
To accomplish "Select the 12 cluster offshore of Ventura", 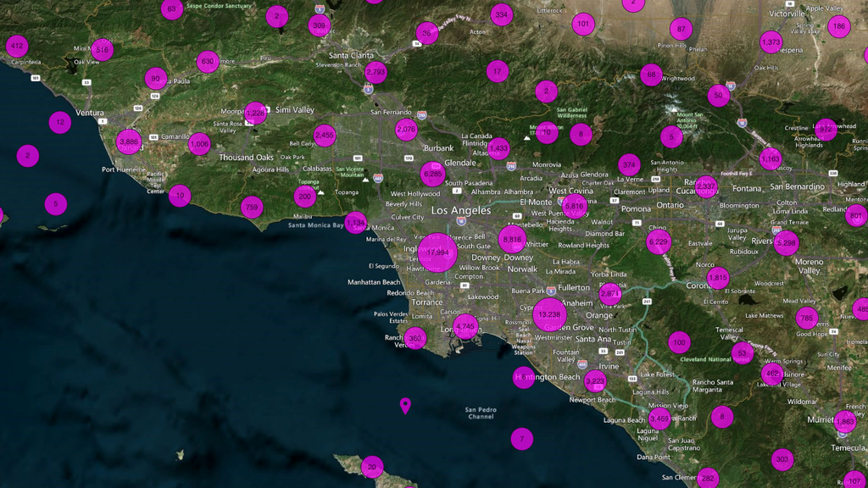I will click(x=60, y=122).
